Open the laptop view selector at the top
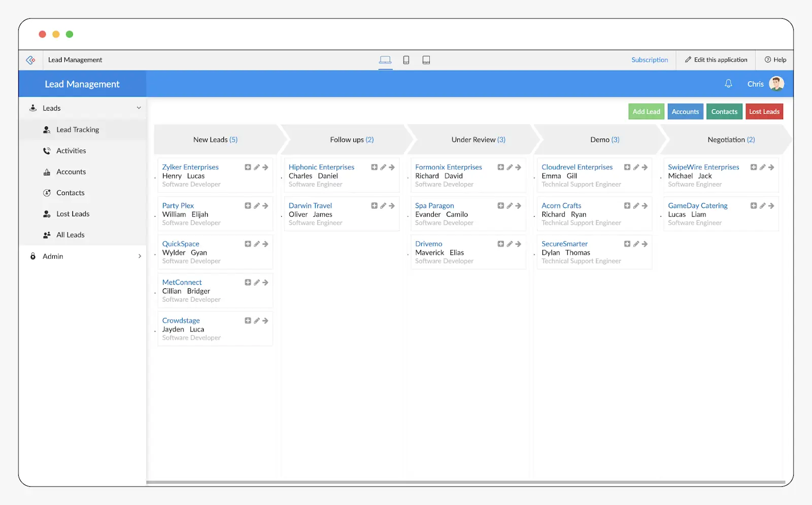This screenshot has height=505, width=812. click(x=385, y=60)
